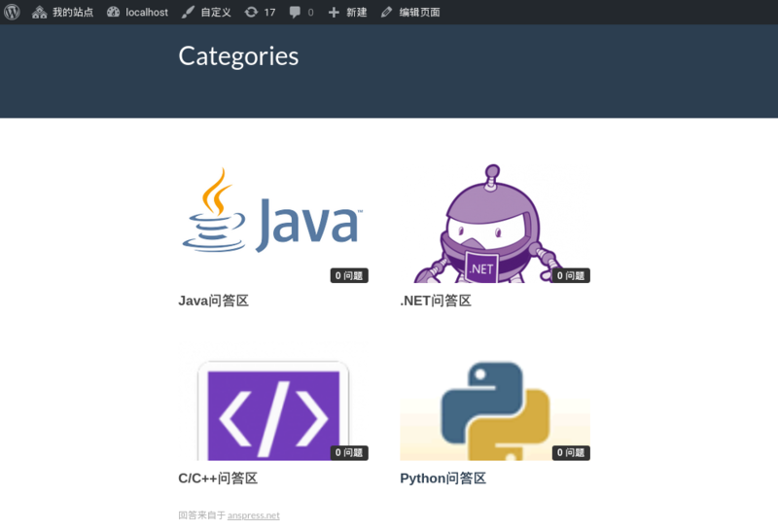Visit anspress.net footer link
Screen dimensions: 778x532
click(x=254, y=515)
